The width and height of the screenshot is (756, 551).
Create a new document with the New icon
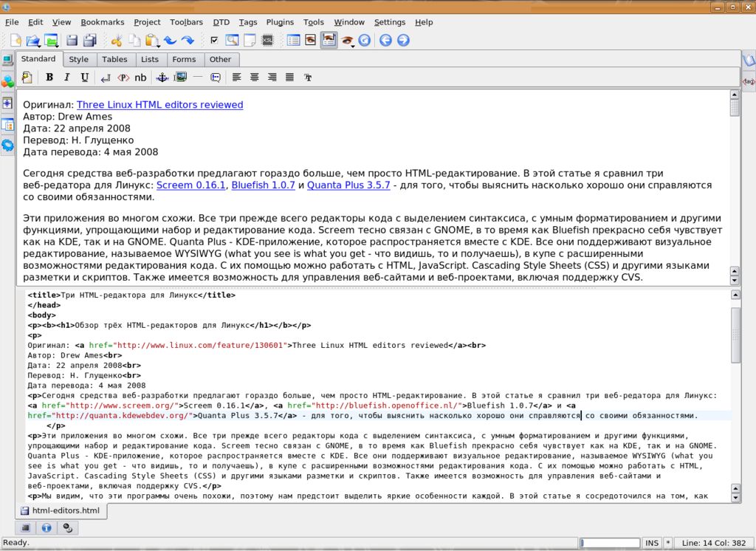16,40
